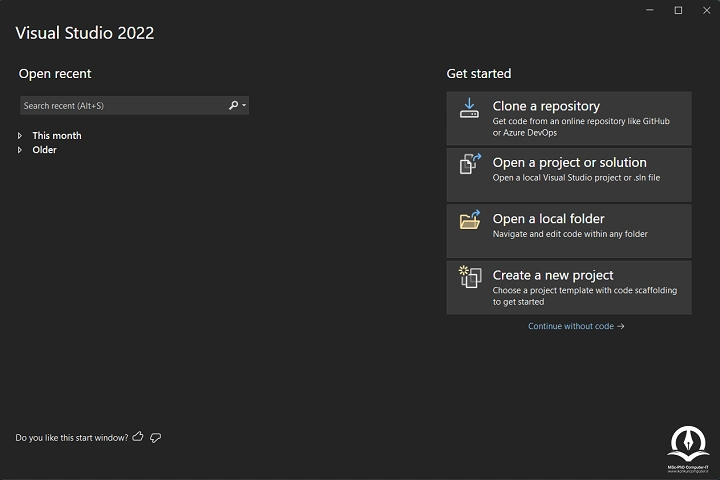Screen dimensions: 720x480
Task: Start via the Create a new project title
Action: pos(553,275)
